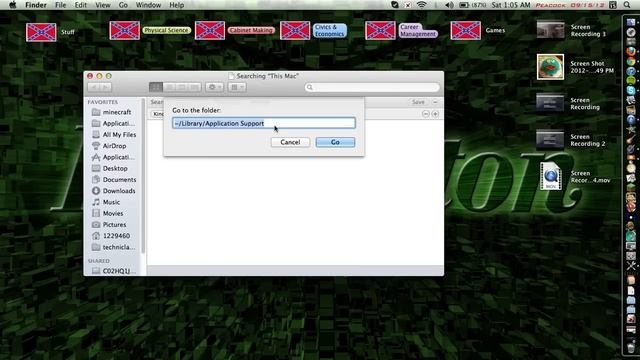Open the Cabinet Making desktop folder
The image size is (640, 360).
[x=210, y=30]
